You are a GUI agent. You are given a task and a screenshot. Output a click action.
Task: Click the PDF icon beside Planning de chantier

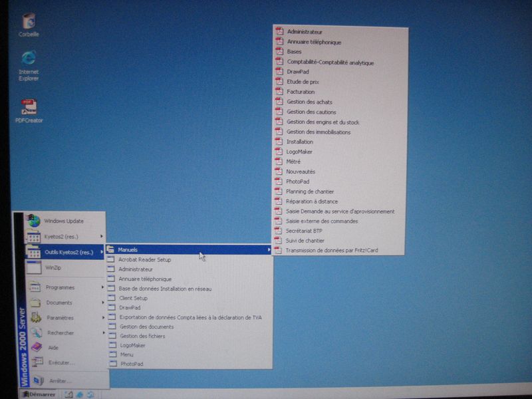point(278,191)
